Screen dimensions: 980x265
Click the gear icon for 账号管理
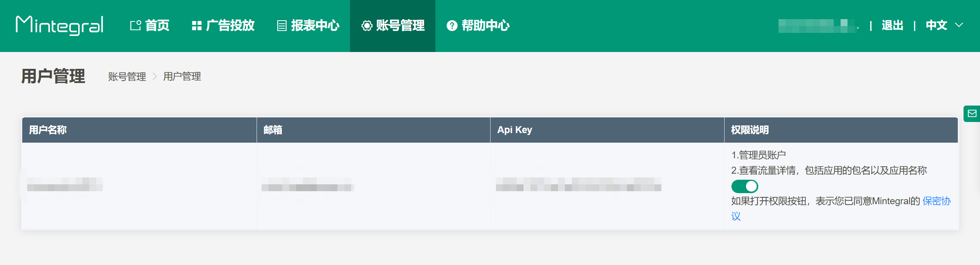click(x=367, y=26)
